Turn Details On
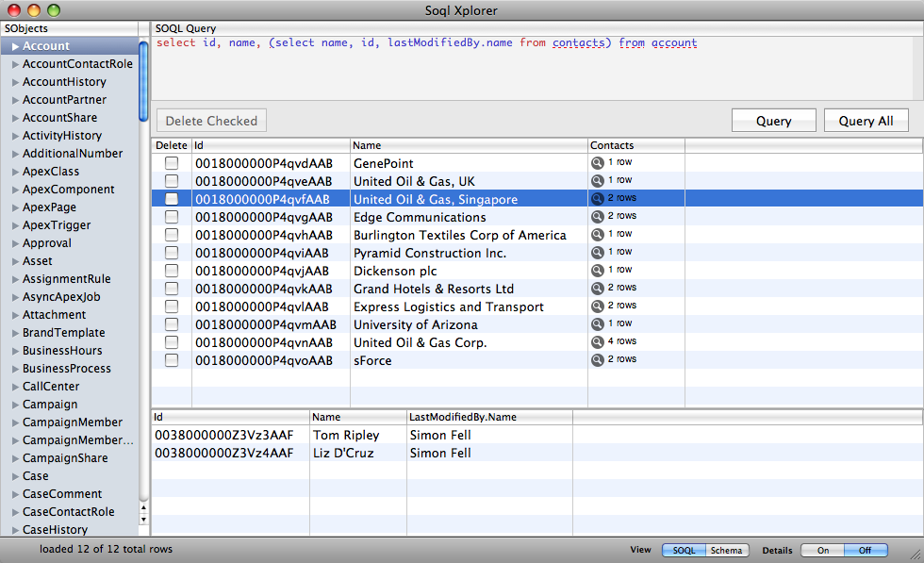This screenshot has width=924, height=563. tap(822, 550)
